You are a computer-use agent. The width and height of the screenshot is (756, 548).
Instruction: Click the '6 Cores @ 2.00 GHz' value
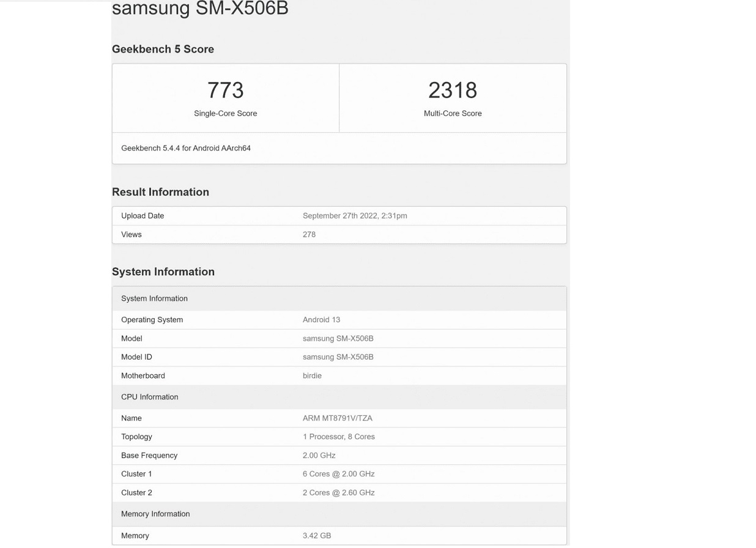(x=339, y=474)
